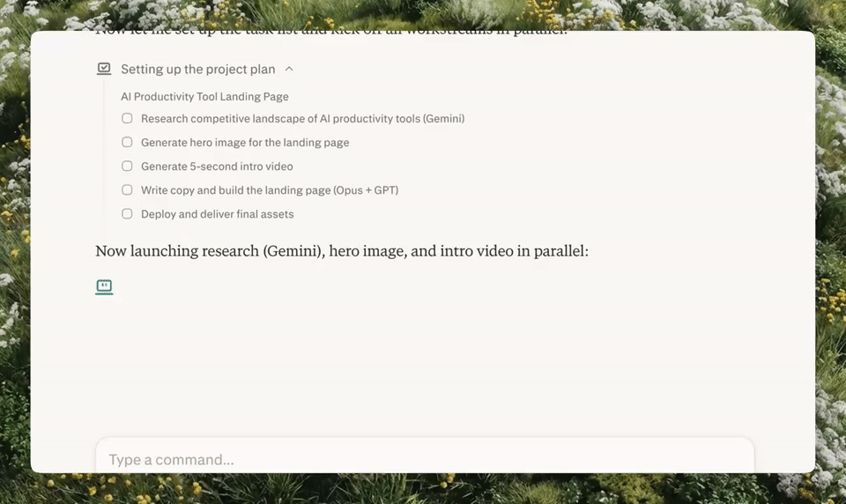
Task: Click the Now launching research (Gemini) message
Action: pyautogui.click(x=342, y=251)
